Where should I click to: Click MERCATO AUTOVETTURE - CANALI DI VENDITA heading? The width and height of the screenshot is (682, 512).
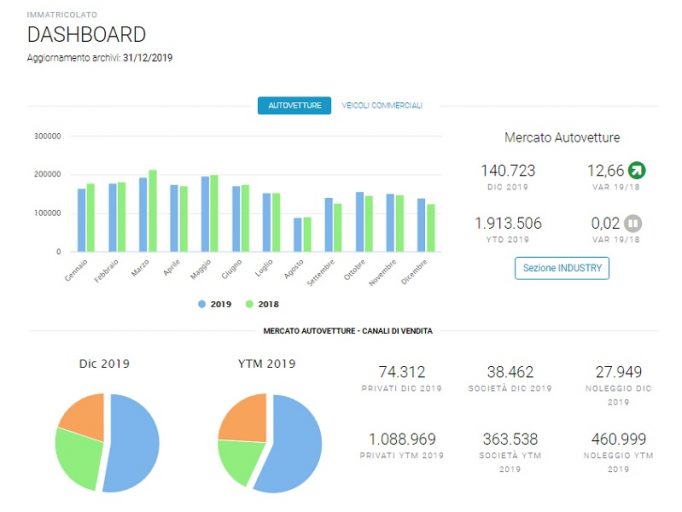[x=348, y=331]
